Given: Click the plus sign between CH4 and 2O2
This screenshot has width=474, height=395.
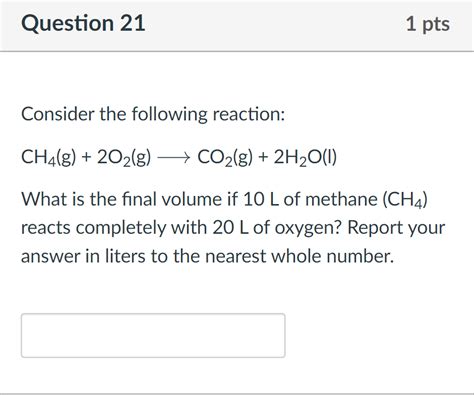Looking at the screenshot, I should tap(87, 157).
